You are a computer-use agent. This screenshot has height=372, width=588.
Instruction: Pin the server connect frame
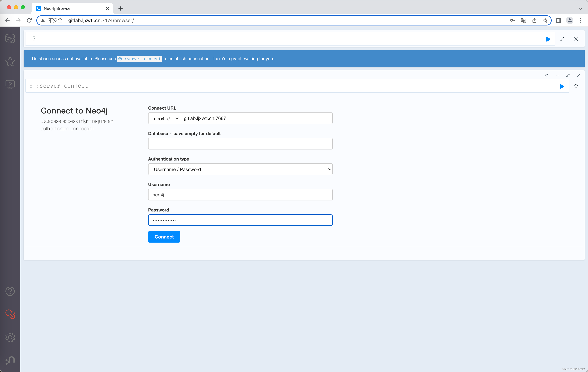pyautogui.click(x=546, y=75)
